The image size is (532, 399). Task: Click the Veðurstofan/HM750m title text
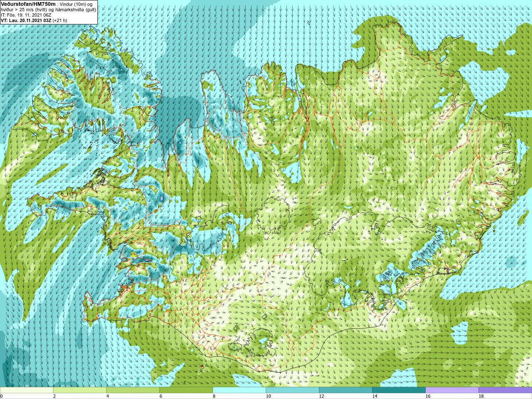(x=28, y=4)
